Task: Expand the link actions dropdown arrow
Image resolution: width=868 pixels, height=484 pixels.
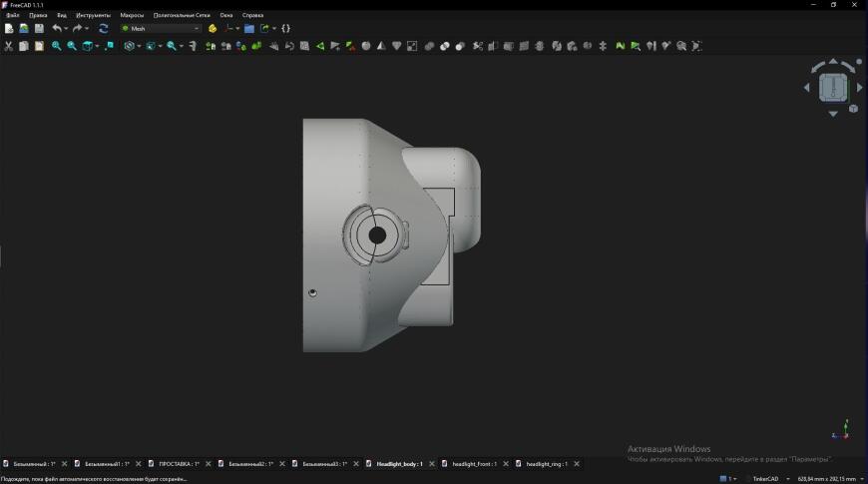Action: click(x=274, y=29)
